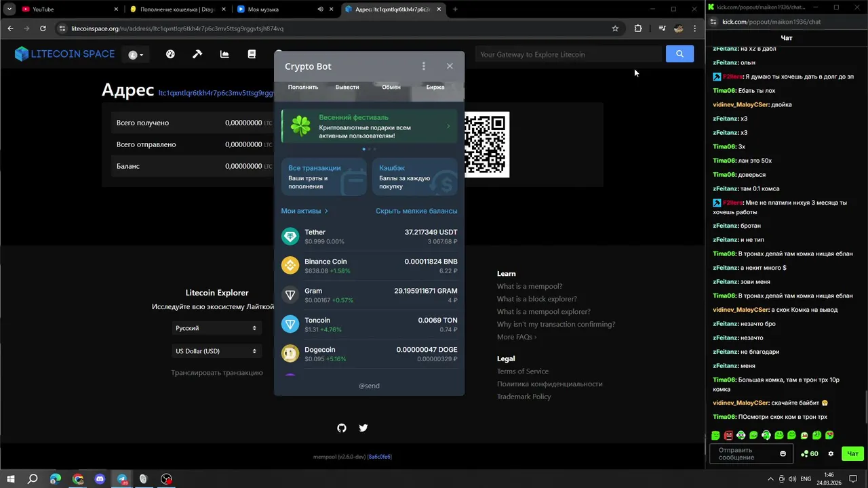
Task: Expand the Весенний фестиваль banner arrow
Action: pos(448,126)
